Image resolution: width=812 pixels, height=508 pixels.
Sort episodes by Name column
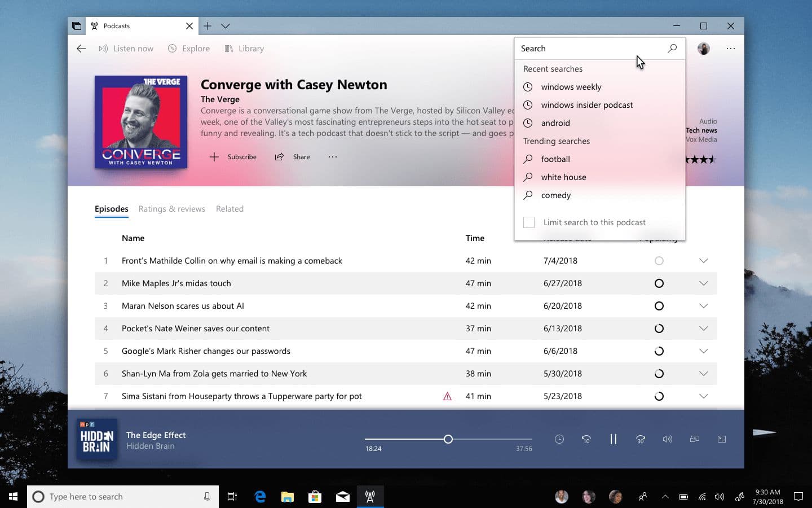pyautogui.click(x=133, y=238)
